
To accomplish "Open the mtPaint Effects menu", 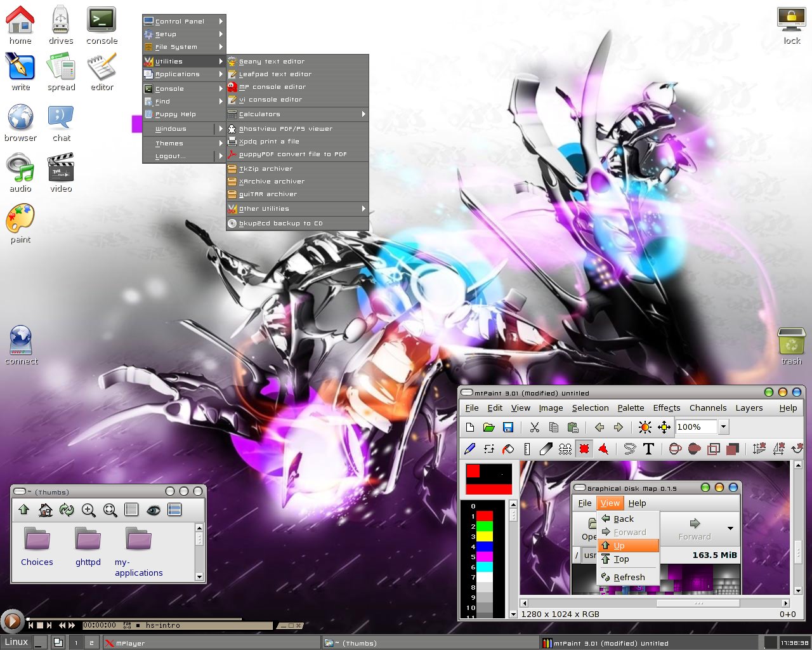I will [667, 408].
